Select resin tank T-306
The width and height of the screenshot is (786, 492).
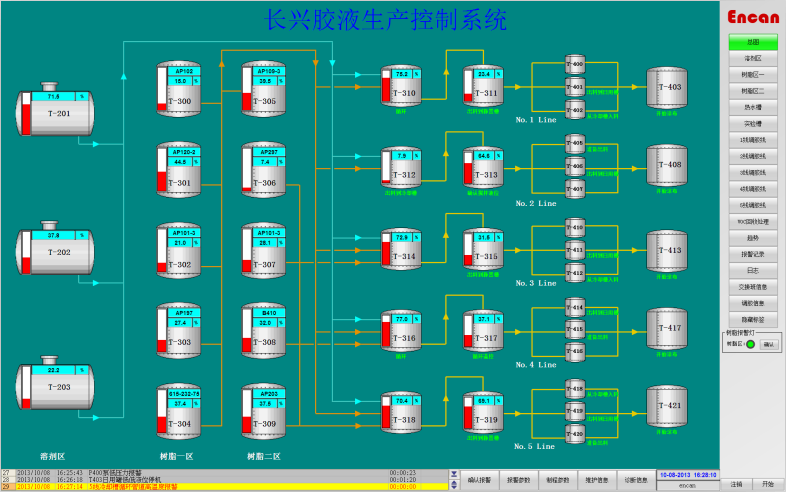[x=264, y=170]
